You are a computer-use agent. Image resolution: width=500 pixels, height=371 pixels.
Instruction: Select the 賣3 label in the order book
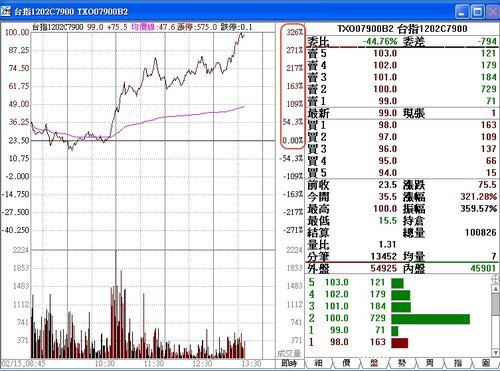click(317, 77)
